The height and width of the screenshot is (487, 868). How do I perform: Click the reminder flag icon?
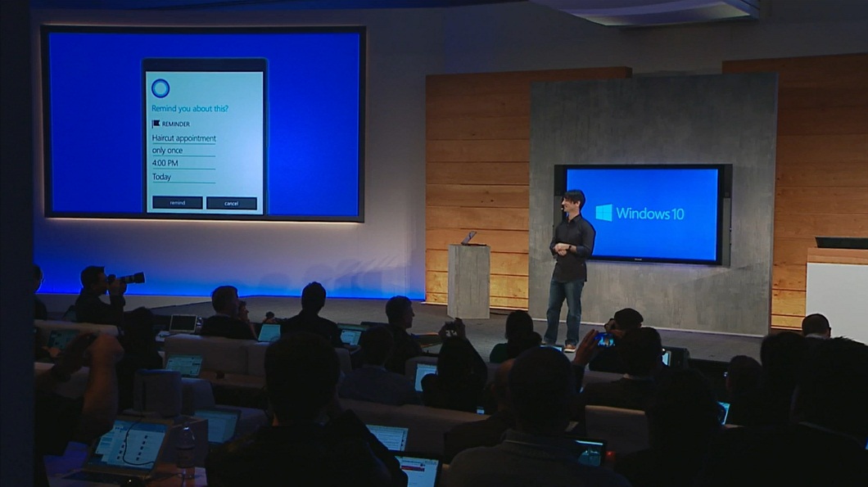(x=156, y=124)
